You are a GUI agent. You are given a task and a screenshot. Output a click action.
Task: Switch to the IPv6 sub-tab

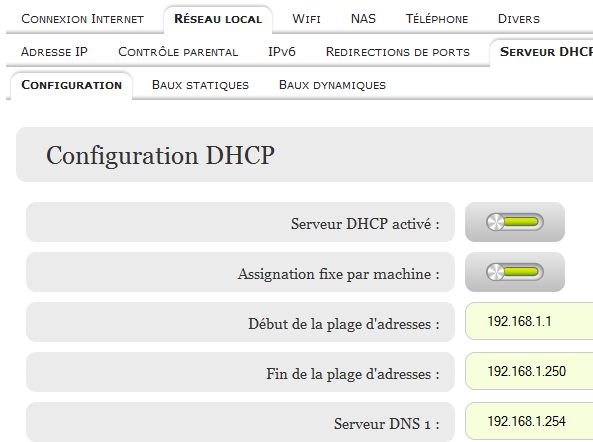pyautogui.click(x=282, y=52)
